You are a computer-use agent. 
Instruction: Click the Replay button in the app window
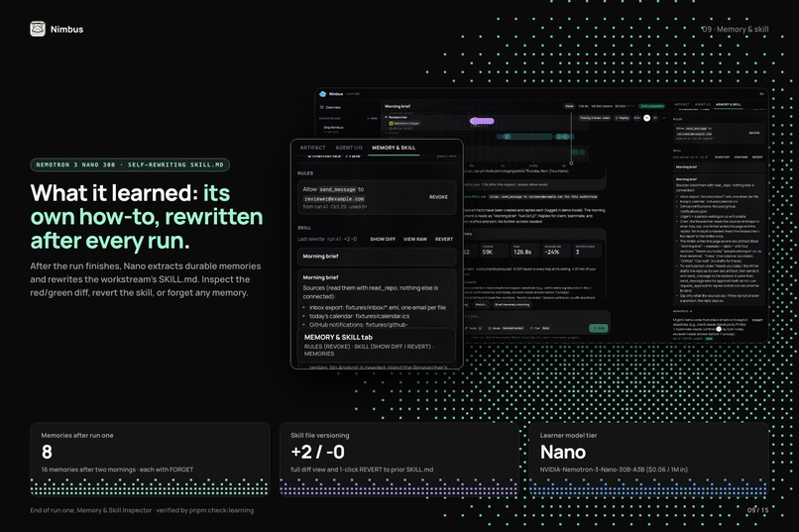(623, 118)
